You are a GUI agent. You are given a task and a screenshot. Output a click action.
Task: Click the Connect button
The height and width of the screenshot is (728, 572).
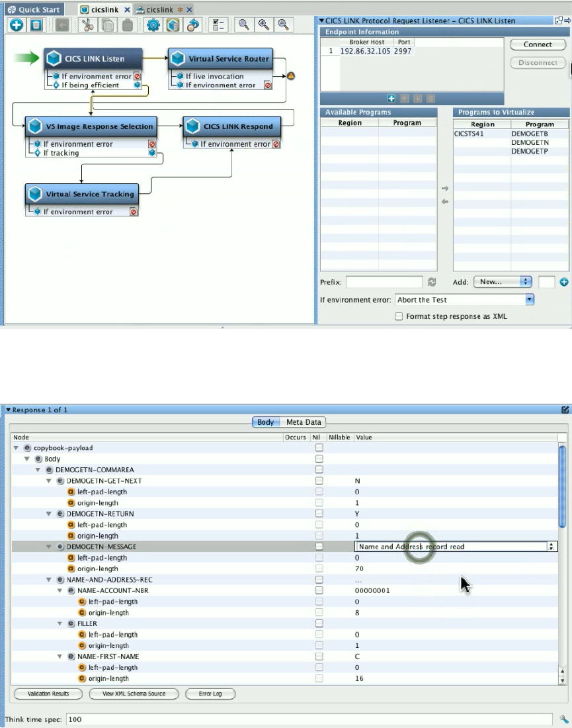(x=538, y=44)
